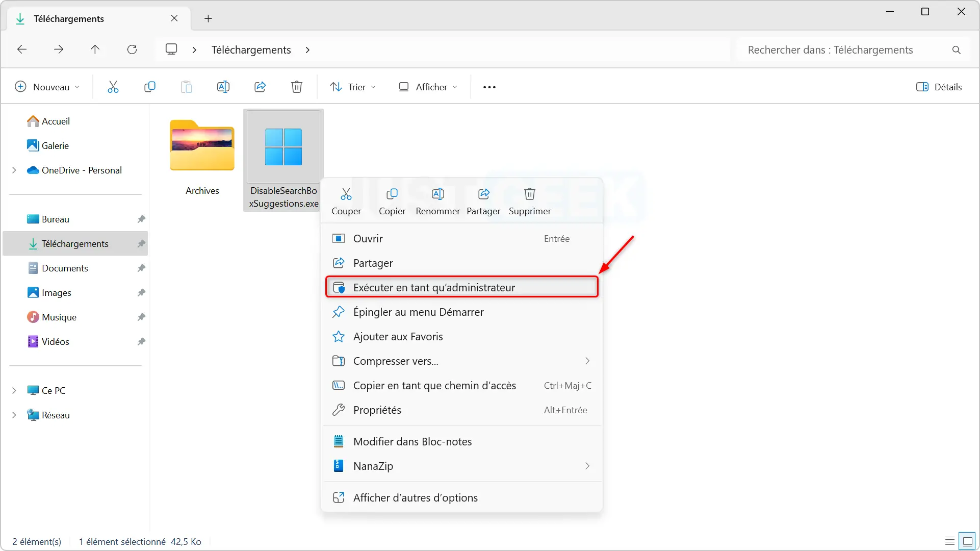Expand the Réseau tree node
Viewport: 980px width, 551px height.
point(14,415)
